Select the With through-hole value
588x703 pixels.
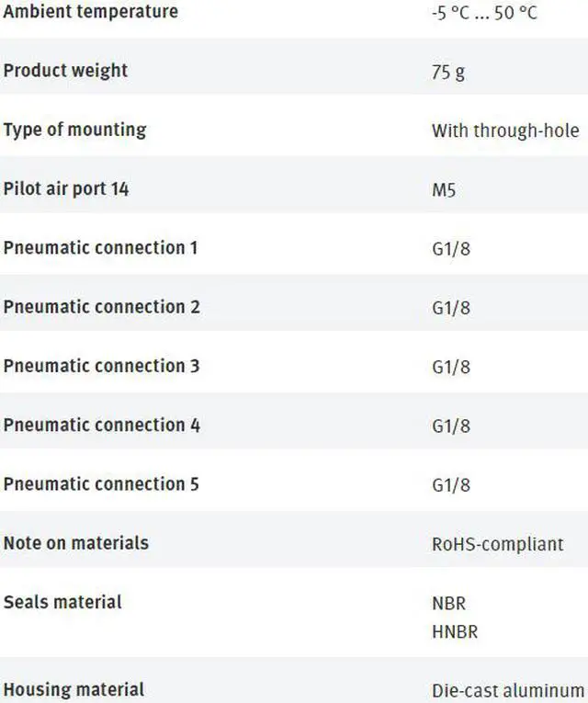[505, 130]
